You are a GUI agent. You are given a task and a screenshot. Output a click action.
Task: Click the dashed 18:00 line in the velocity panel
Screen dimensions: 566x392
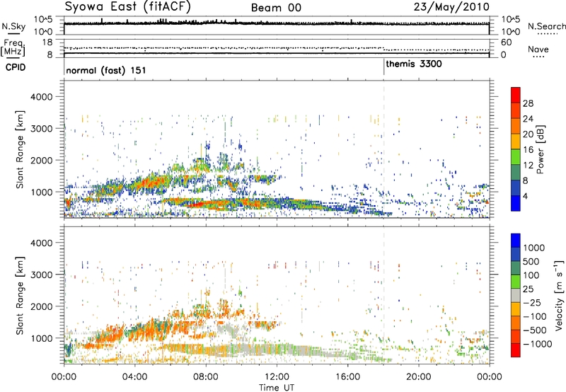click(x=384, y=295)
